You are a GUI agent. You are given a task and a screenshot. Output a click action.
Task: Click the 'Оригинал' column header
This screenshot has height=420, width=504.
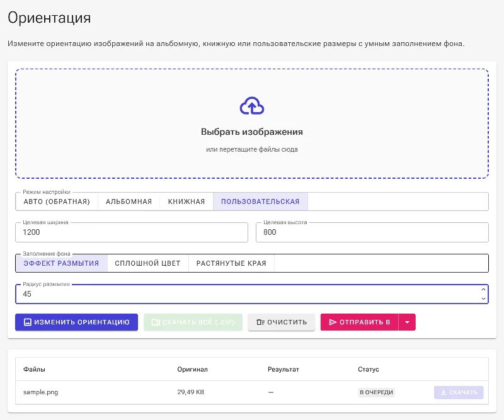click(x=193, y=369)
